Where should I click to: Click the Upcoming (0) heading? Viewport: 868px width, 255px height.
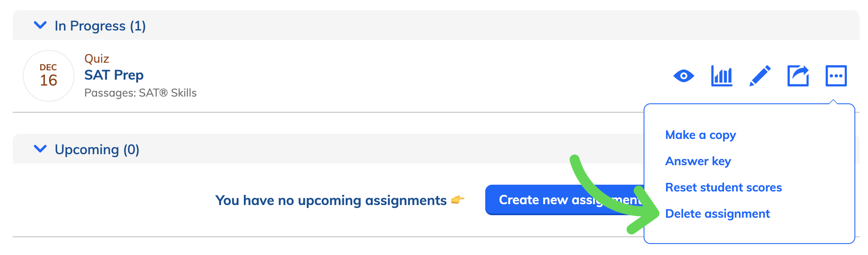[97, 150]
